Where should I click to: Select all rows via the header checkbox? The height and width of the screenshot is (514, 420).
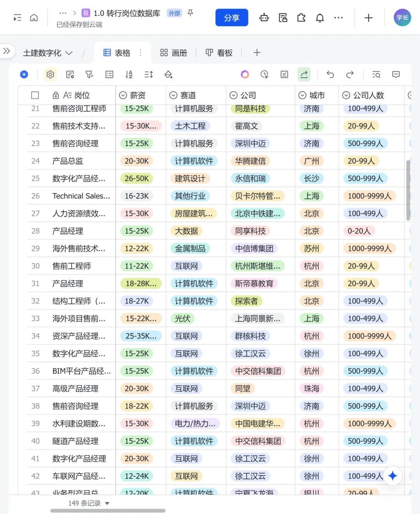35,95
